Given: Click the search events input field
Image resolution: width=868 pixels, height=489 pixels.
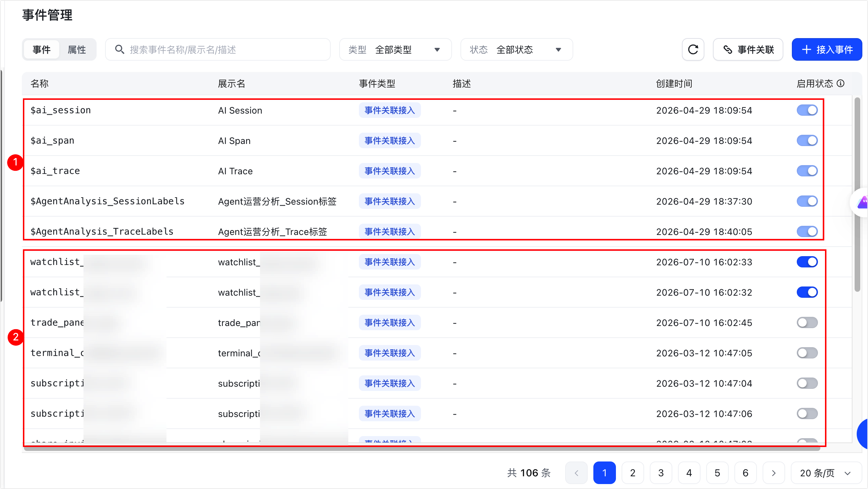Looking at the screenshot, I should [218, 49].
